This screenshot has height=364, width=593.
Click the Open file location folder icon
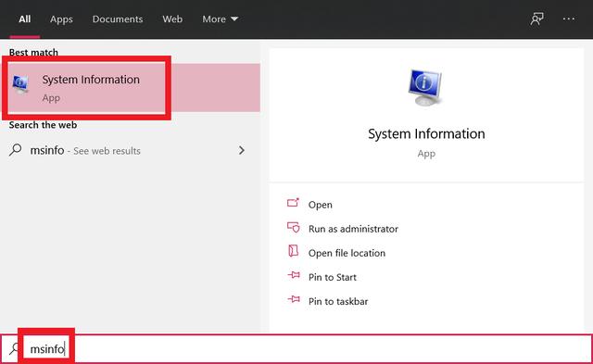tap(293, 251)
